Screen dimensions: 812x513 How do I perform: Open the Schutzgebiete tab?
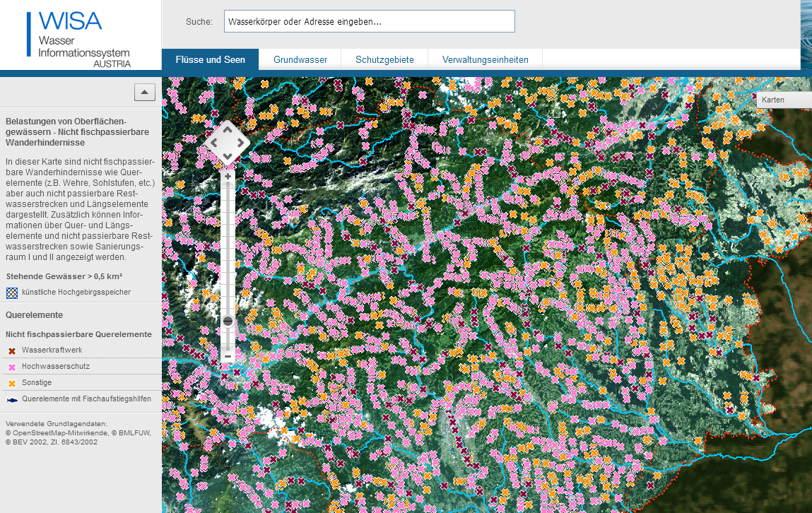tap(384, 59)
